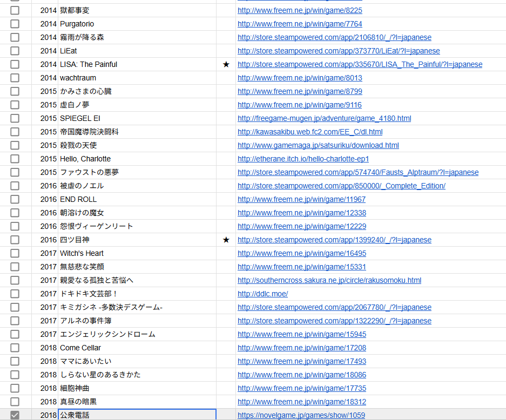Open the kawasakibu.web.fc2.com link
This screenshot has height=420, width=506.
tap(310, 132)
